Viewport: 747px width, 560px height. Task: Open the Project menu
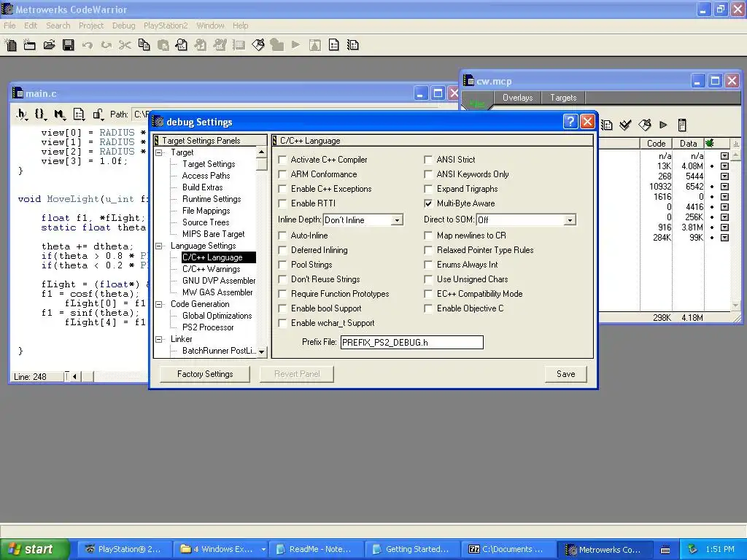pos(91,26)
